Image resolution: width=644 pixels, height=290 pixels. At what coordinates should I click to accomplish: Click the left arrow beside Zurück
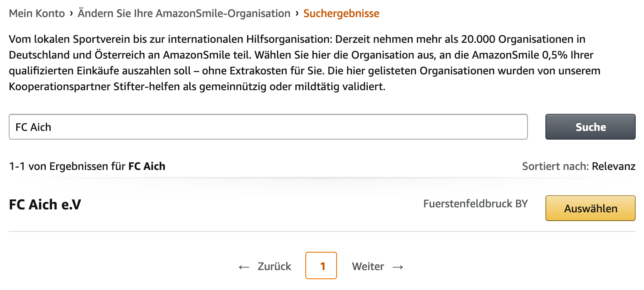tap(244, 267)
